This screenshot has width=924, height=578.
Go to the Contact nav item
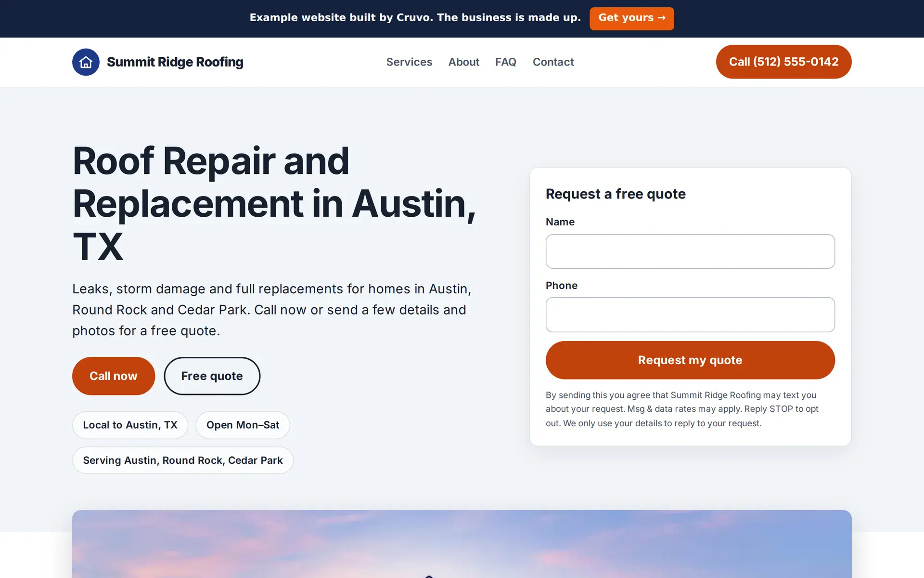(x=553, y=62)
